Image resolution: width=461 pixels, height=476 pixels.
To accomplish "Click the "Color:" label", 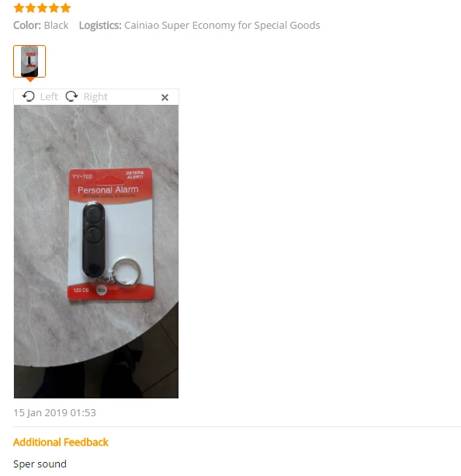I will click(27, 25).
